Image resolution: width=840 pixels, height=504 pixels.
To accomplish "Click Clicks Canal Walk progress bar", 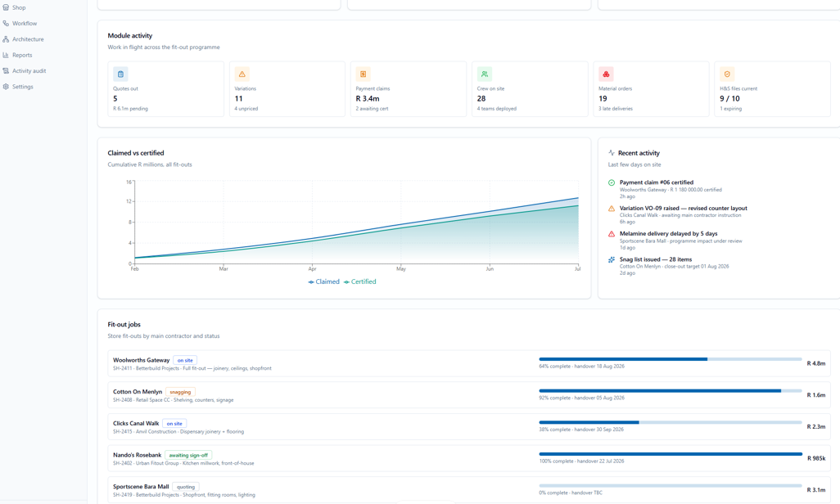I will click(671, 422).
